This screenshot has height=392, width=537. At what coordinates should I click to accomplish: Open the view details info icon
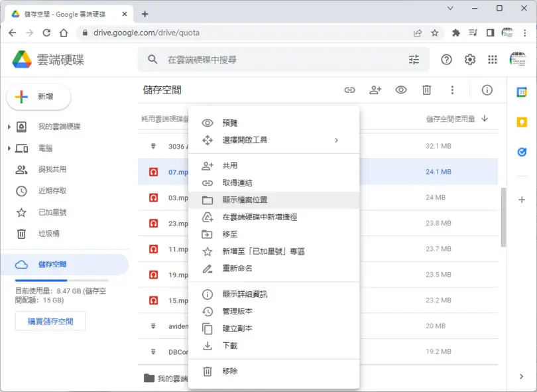pos(487,90)
